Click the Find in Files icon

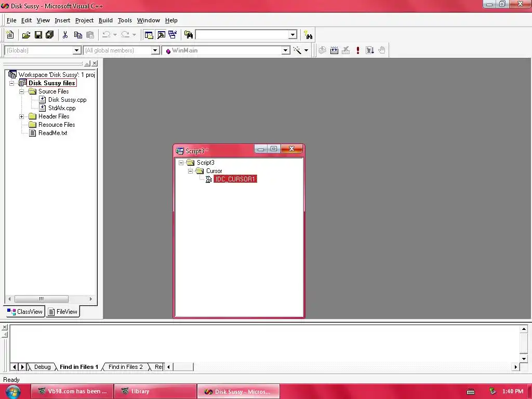(188, 35)
